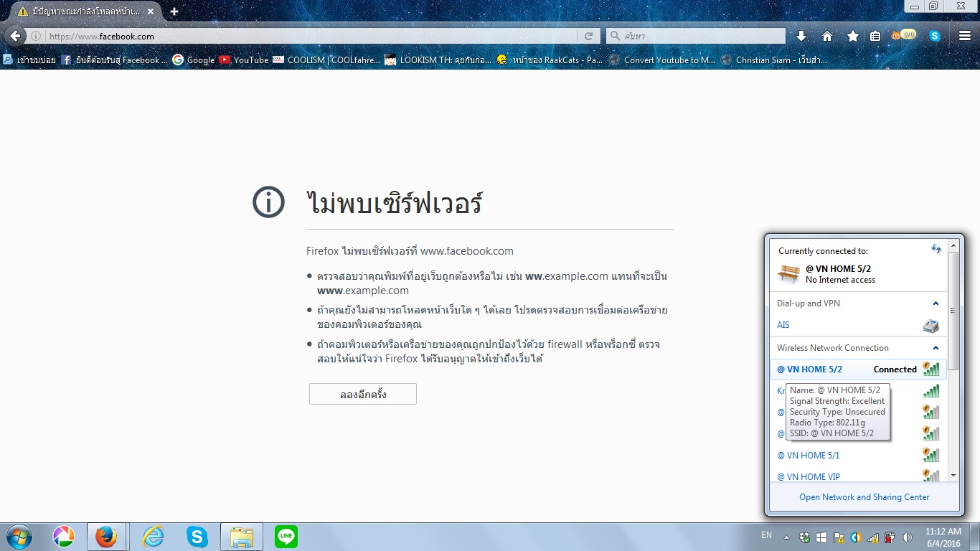
Task: Click signal icon of connected @ VN HOME 5/2
Action: tap(930, 369)
